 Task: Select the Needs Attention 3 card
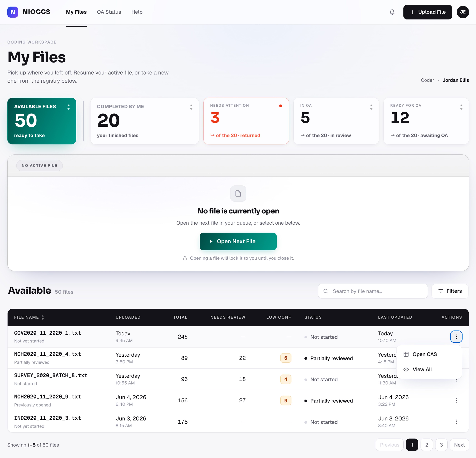pos(246,121)
